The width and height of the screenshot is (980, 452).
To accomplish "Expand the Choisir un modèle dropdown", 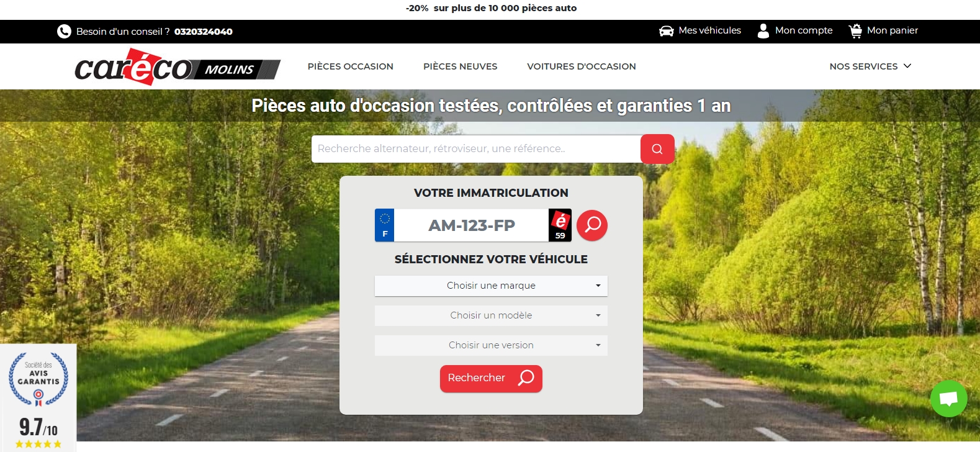I will tap(491, 315).
